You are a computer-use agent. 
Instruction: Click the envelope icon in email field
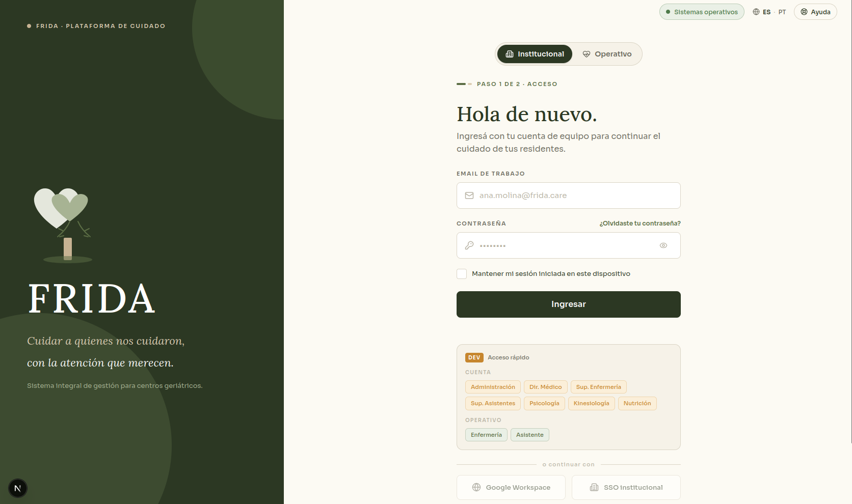pyautogui.click(x=469, y=195)
